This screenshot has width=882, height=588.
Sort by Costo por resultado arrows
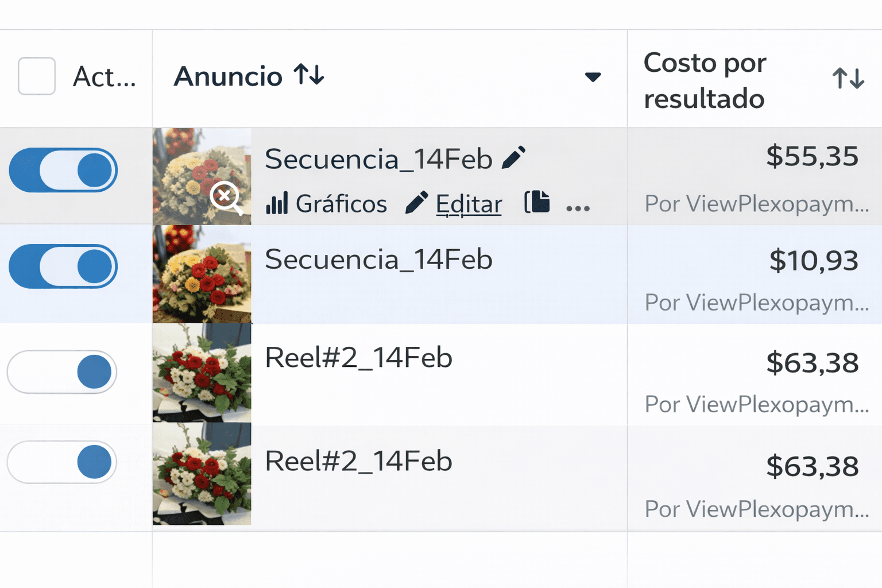(848, 78)
